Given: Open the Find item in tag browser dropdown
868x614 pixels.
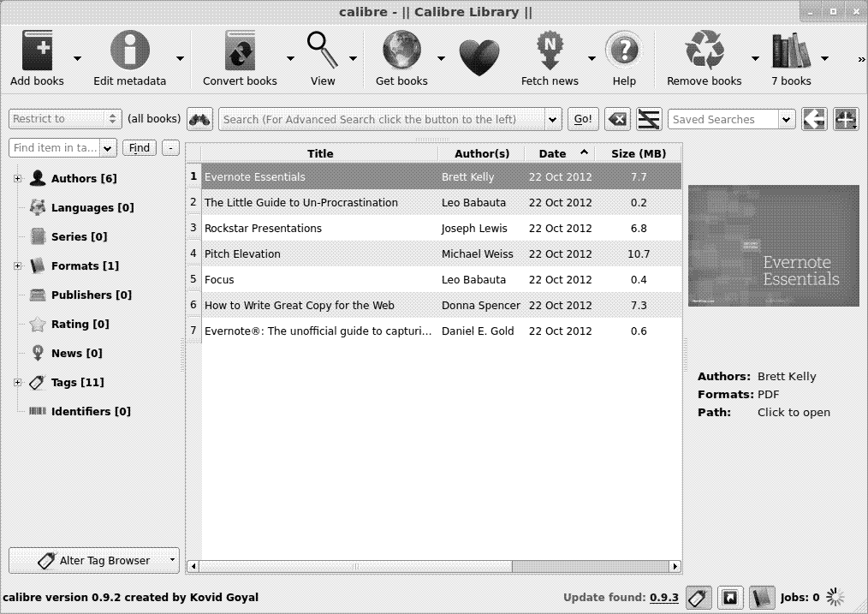Looking at the screenshot, I should tap(108, 148).
